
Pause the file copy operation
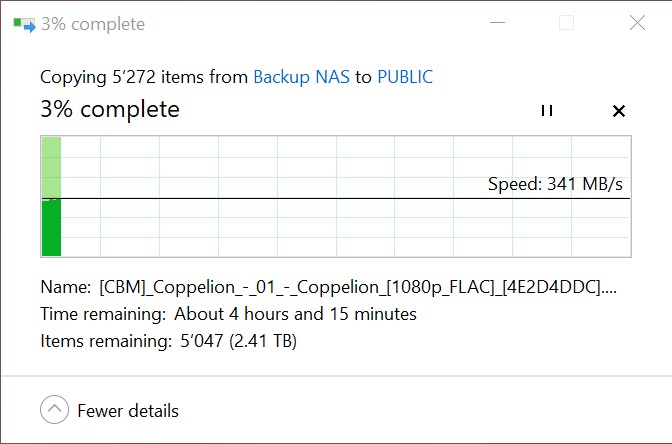point(546,111)
